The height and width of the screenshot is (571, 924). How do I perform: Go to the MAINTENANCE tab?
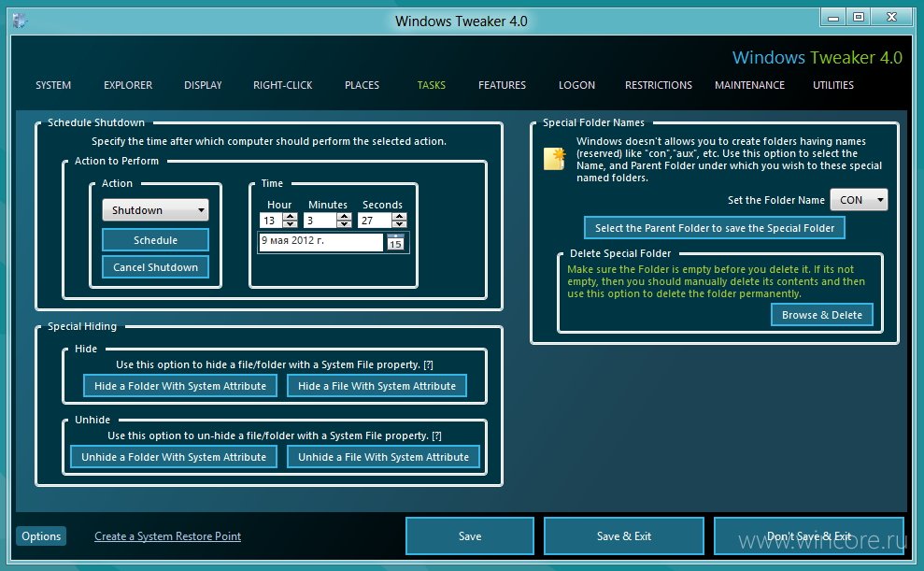pyautogui.click(x=749, y=85)
